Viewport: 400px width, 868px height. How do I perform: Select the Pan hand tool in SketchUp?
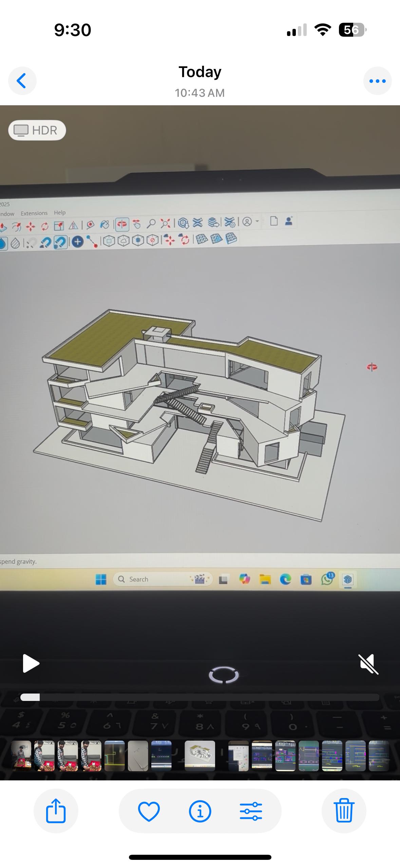[136, 224]
